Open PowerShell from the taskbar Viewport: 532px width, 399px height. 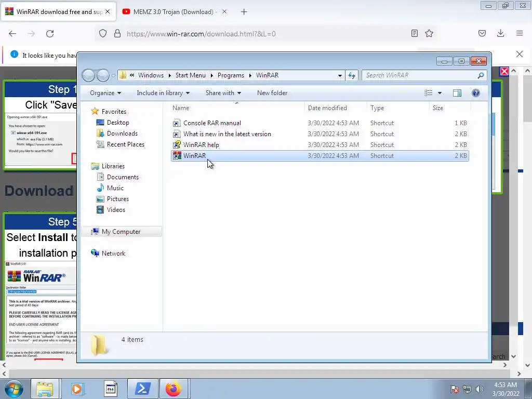(x=142, y=389)
